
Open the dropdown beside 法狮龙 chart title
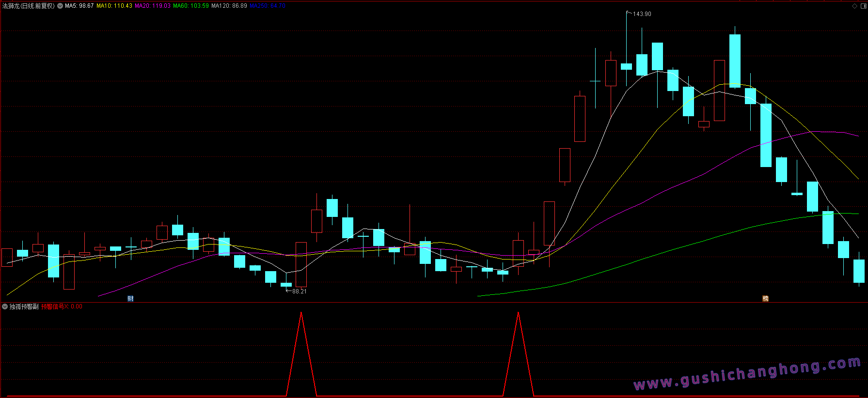tap(60, 6)
